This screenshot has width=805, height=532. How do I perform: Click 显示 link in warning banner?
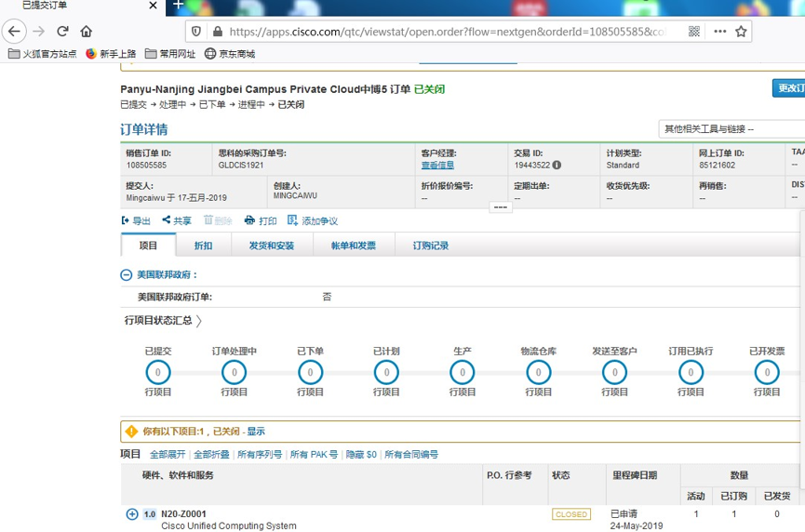tap(256, 432)
